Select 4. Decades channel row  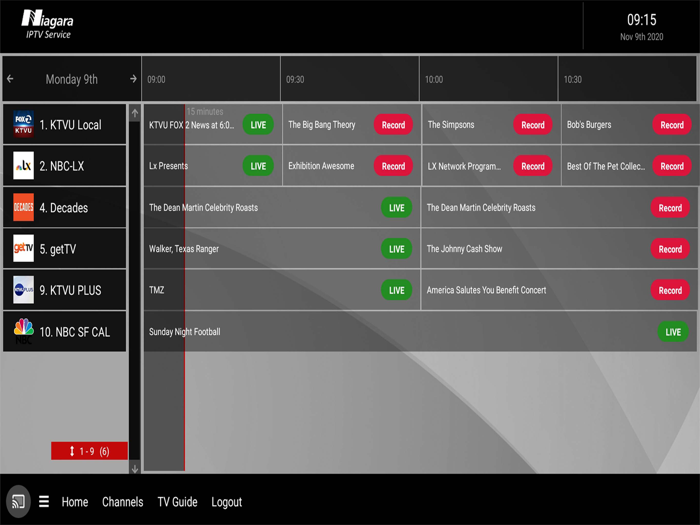pos(65,207)
